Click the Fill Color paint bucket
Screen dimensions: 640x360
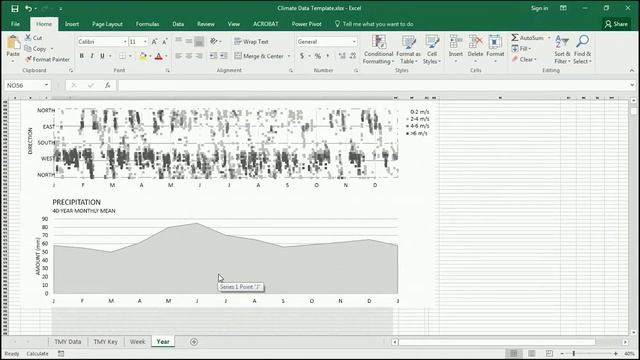pyautogui.click(x=143, y=56)
